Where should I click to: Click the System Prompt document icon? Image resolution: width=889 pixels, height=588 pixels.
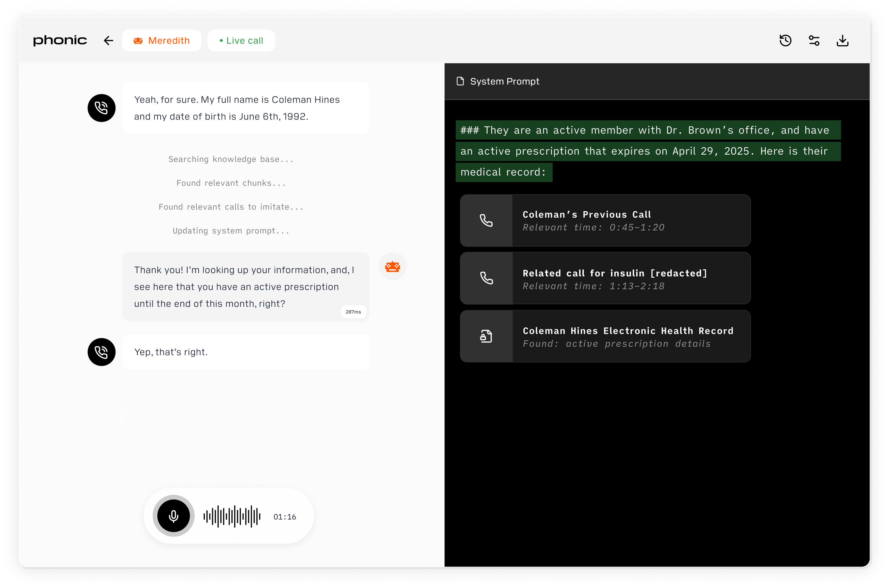coord(460,81)
